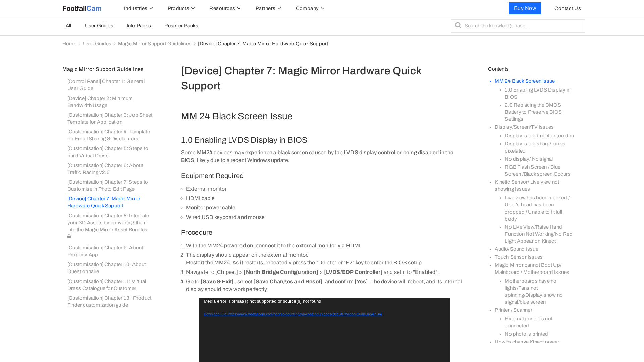
Task: Focus the knowledge base search field
Action: pyautogui.click(x=523, y=26)
